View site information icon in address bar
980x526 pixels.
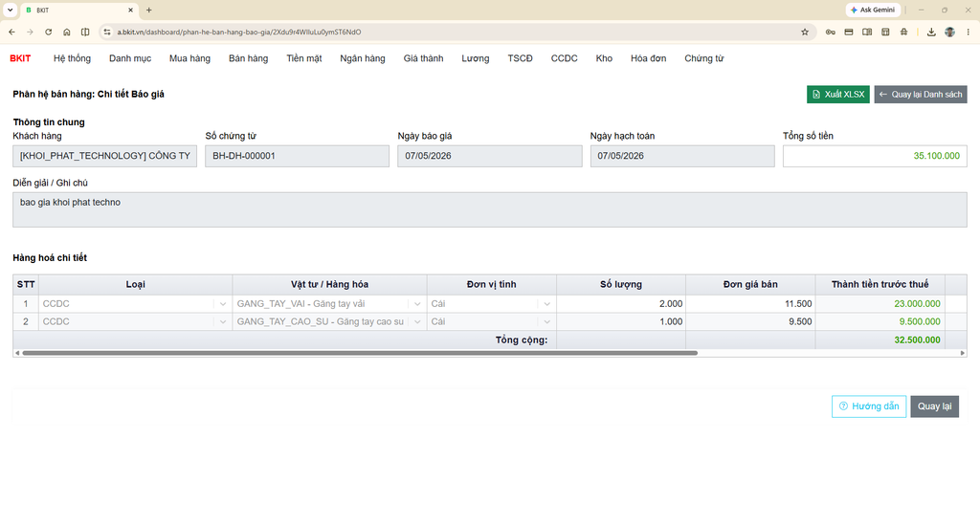[107, 32]
